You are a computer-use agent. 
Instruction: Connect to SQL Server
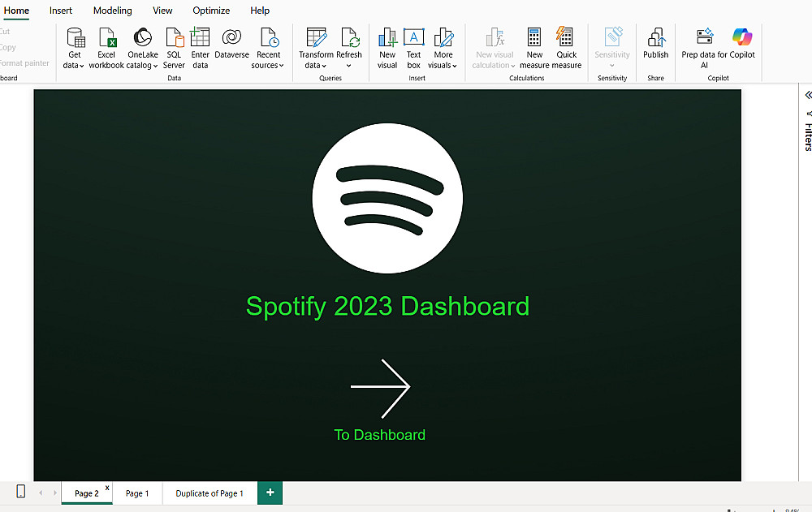pyautogui.click(x=174, y=48)
